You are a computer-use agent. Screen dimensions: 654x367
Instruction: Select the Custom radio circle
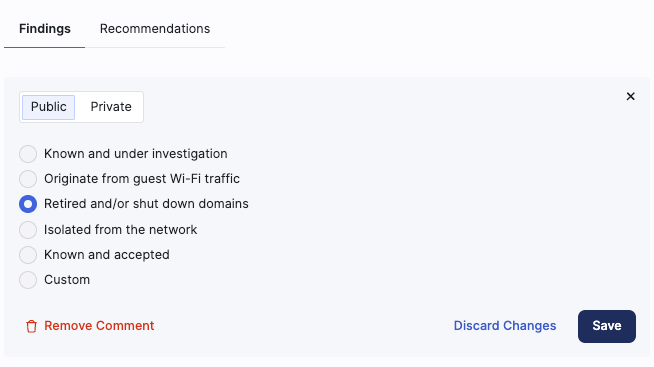click(28, 280)
